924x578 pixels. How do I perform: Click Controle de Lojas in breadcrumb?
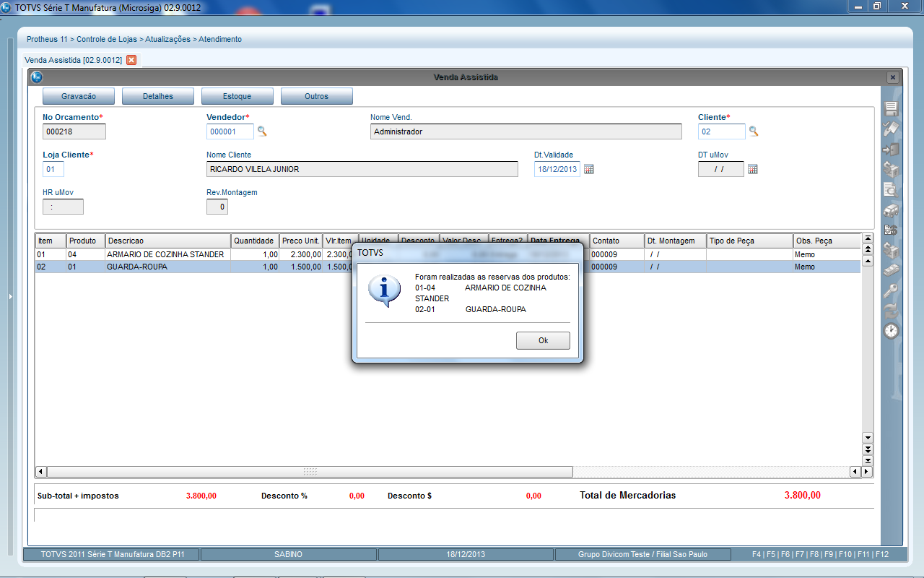107,39
